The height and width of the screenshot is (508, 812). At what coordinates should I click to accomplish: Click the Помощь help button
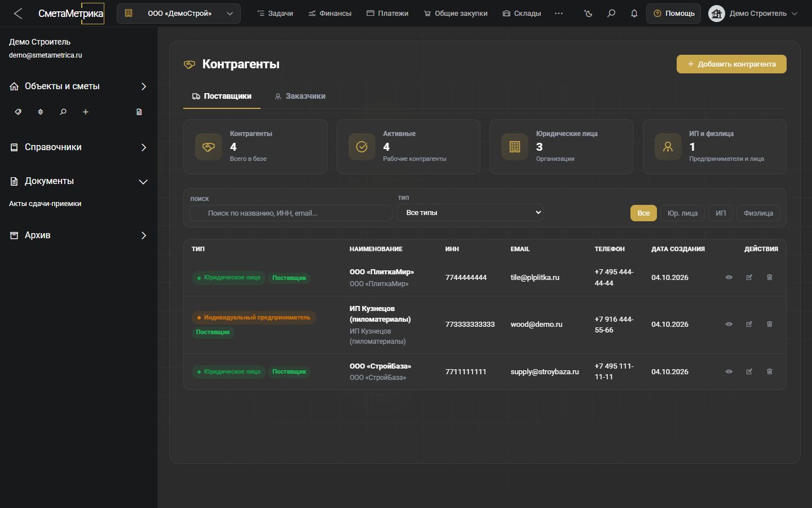click(674, 14)
